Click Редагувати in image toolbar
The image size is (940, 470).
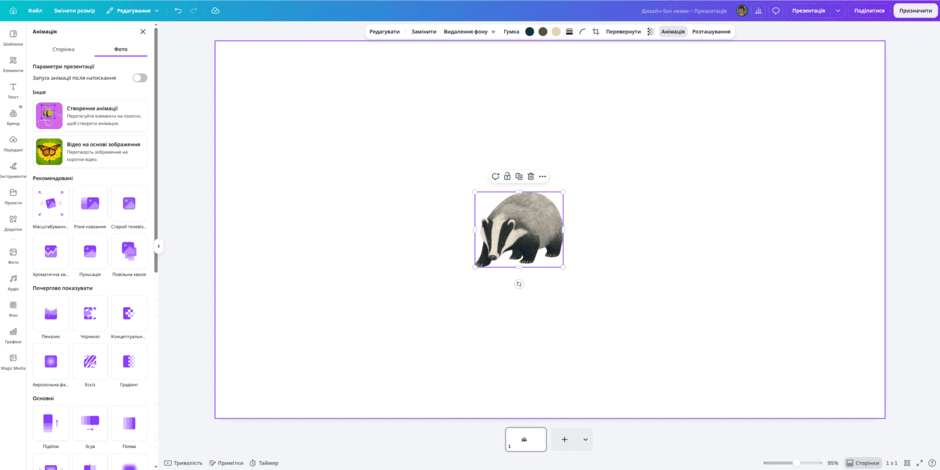coord(384,31)
